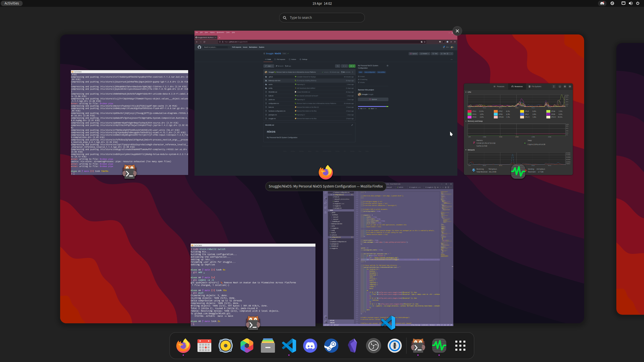The image size is (644, 362).
Task: Select the terminal window with broken pipe errors
Action: pos(130,122)
